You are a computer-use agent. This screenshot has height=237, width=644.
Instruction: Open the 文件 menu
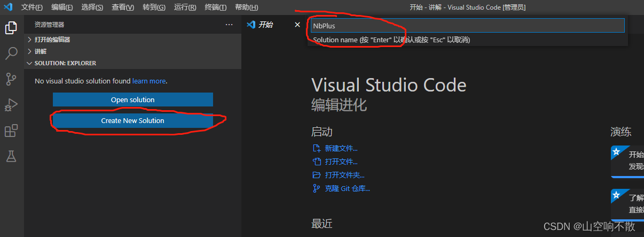pos(32,7)
